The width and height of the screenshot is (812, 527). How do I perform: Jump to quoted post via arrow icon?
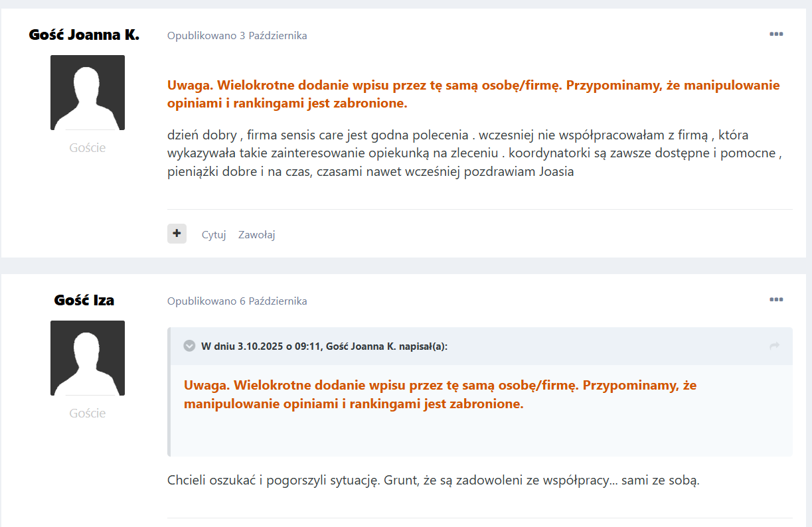(774, 346)
